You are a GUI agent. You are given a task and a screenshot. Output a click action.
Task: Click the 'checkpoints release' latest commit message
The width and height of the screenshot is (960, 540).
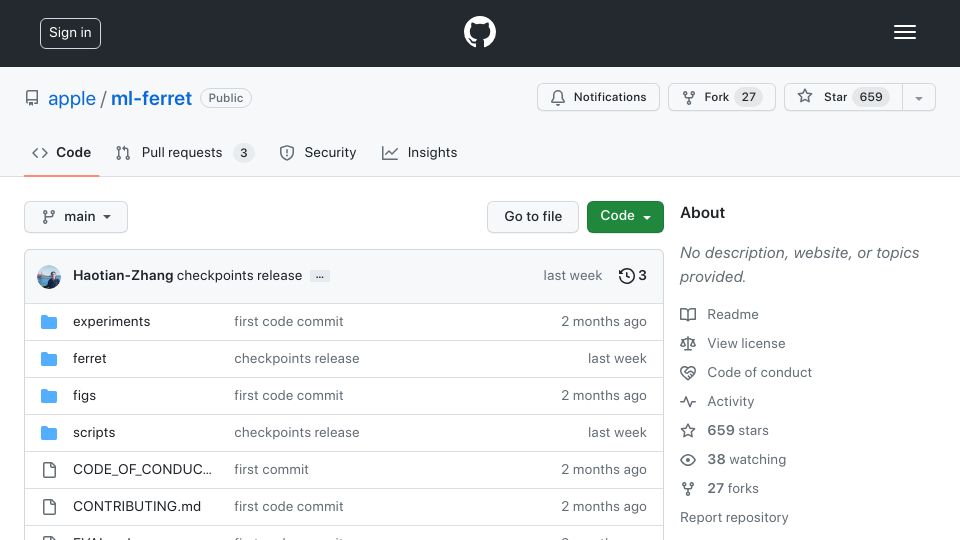coord(239,276)
